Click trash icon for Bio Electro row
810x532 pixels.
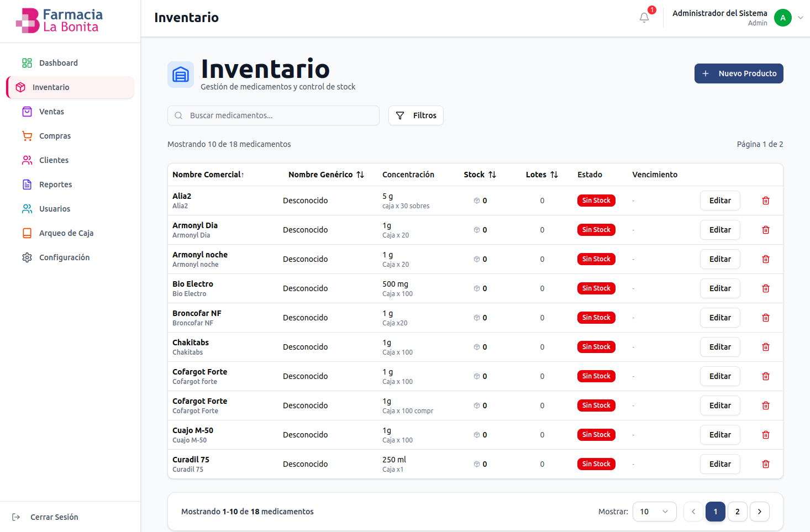point(766,288)
